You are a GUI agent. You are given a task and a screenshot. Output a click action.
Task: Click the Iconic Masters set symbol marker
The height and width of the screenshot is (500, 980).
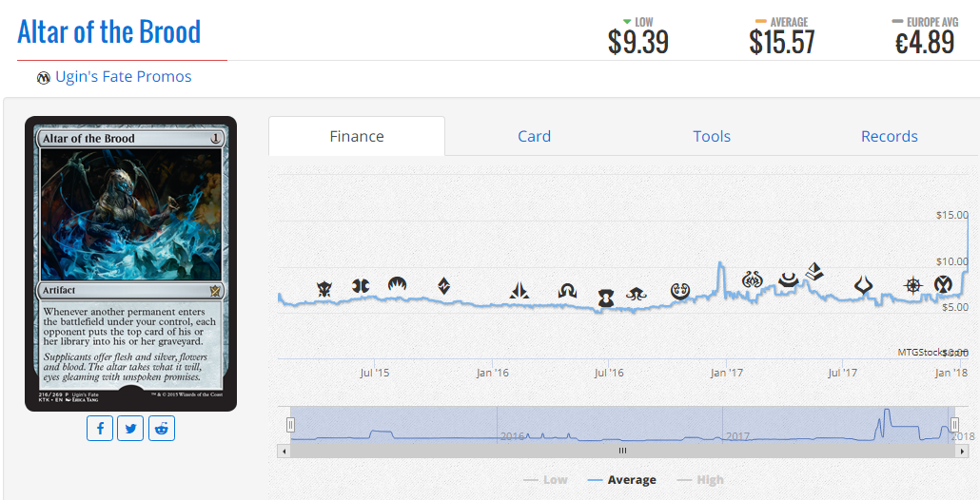click(x=943, y=284)
